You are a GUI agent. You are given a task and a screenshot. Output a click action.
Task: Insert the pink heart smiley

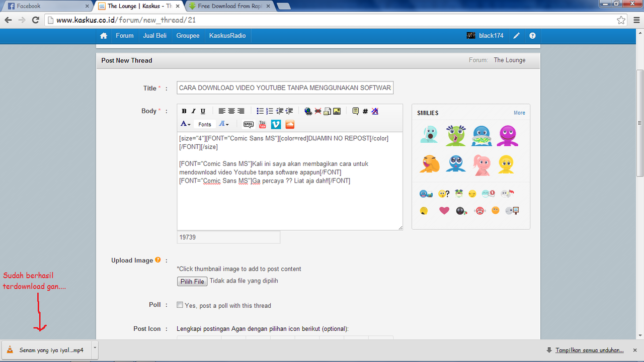444,211
